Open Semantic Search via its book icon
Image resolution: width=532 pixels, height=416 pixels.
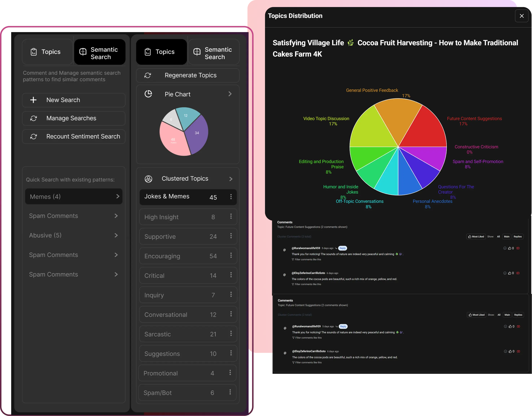click(83, 52)
